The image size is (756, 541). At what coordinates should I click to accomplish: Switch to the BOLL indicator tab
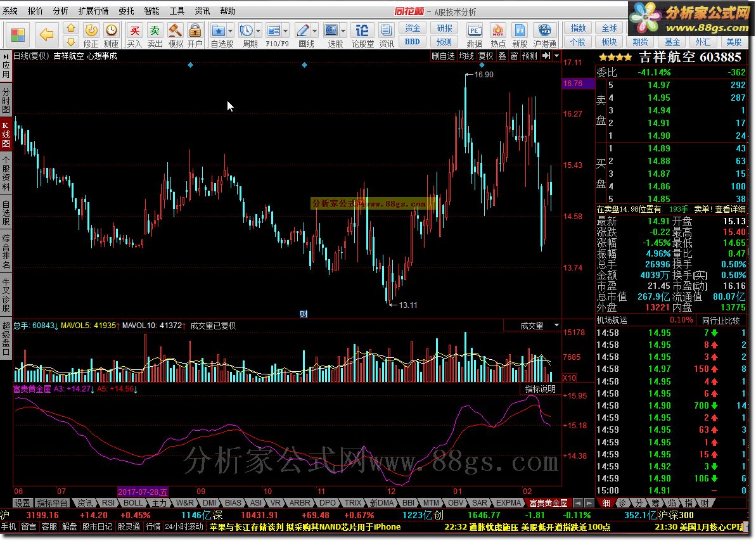(133, 503)
